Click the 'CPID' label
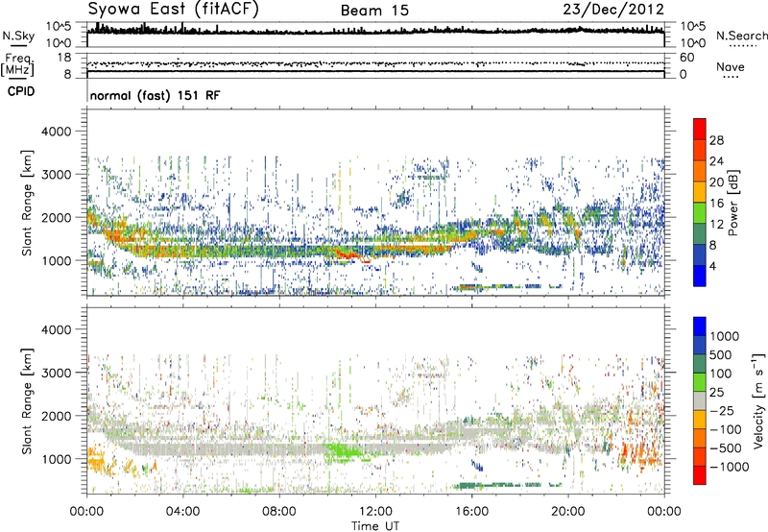Image resolution: width=768 pixels, height=532 pixels. 21,91
